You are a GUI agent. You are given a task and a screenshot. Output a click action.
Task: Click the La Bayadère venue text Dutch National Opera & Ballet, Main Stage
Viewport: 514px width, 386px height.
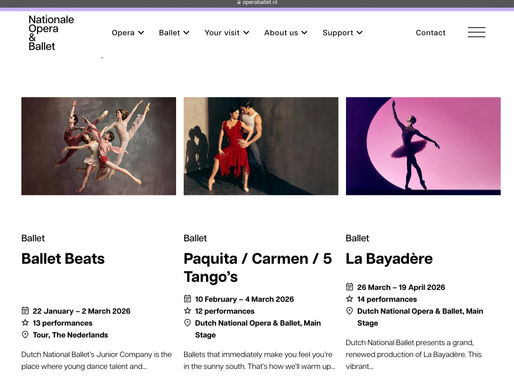pyautogui.click(x=420, y=317)
